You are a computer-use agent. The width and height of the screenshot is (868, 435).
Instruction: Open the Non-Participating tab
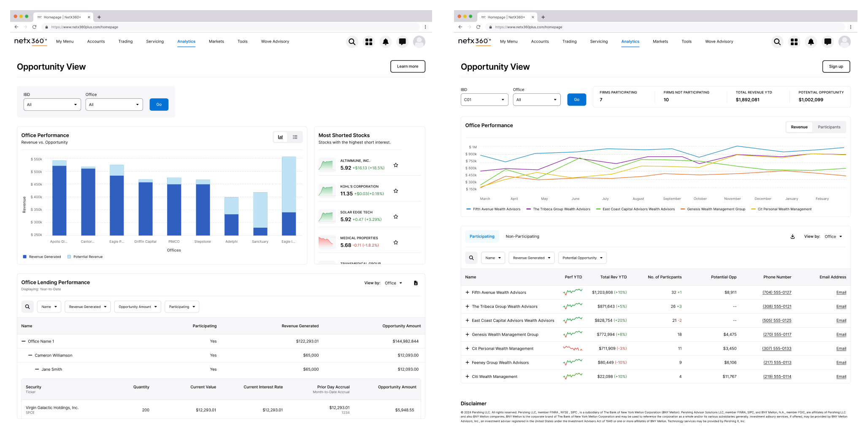522,237
